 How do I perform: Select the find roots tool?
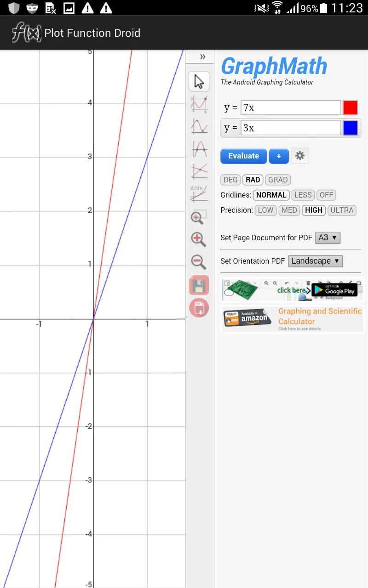point(199,148)
